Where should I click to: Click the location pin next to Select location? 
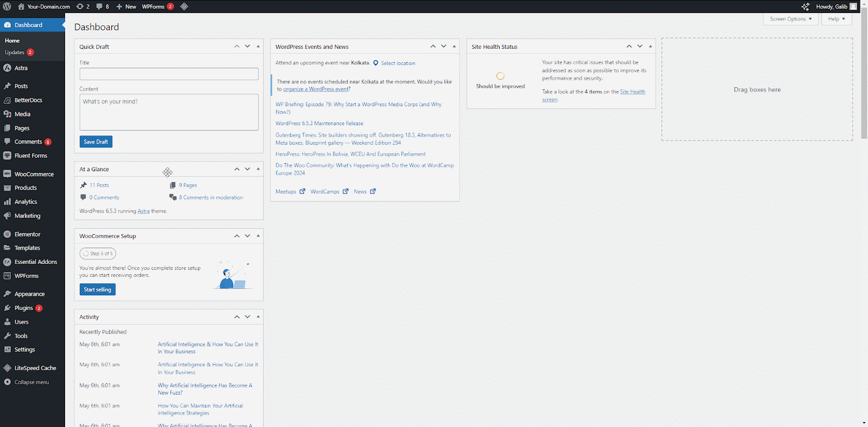coord(375,63)
